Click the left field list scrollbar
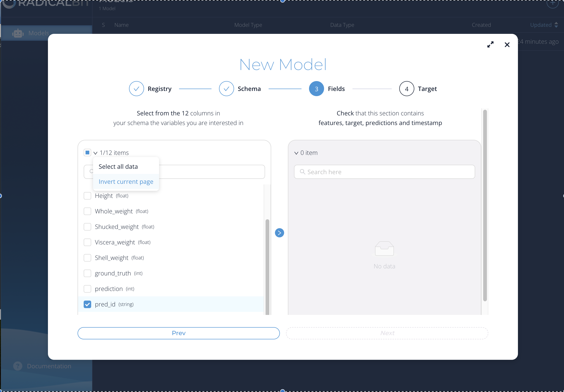 tap(267, 267)
